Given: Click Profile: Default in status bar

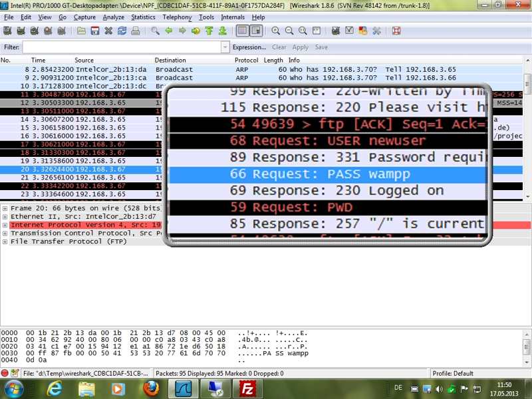Looking at the screenshot, I should point(453,373).
